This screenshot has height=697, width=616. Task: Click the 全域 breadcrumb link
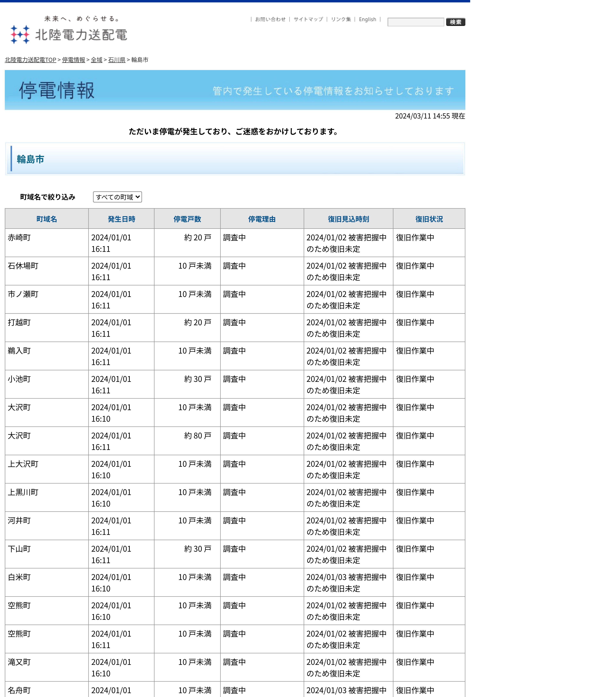pos(97,60)
